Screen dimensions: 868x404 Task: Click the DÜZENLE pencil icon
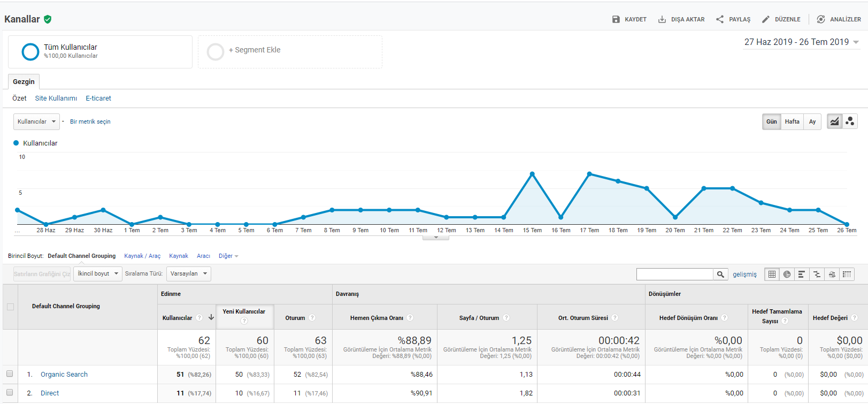click(x=766, y=19)
